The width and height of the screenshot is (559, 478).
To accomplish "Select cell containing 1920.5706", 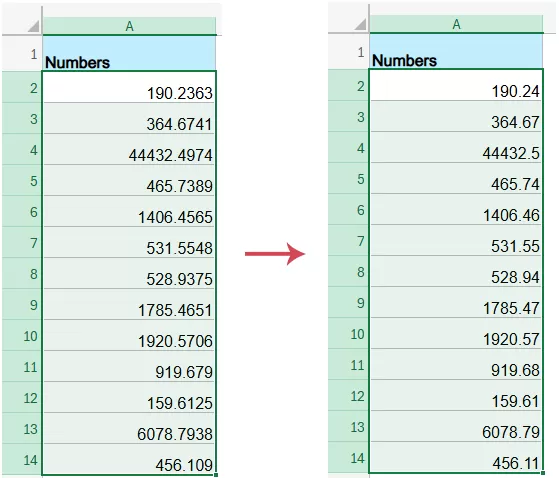I will 129,335.
